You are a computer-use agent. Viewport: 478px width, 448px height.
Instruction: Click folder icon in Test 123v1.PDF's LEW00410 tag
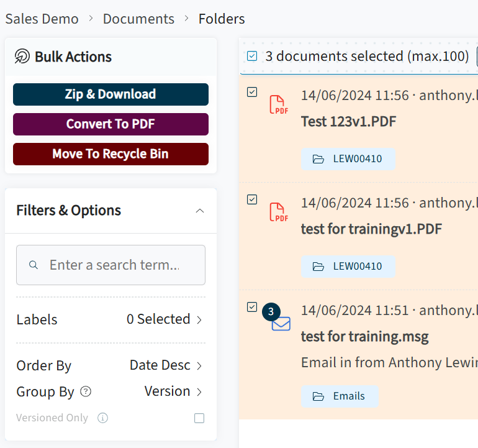[318, 159]
